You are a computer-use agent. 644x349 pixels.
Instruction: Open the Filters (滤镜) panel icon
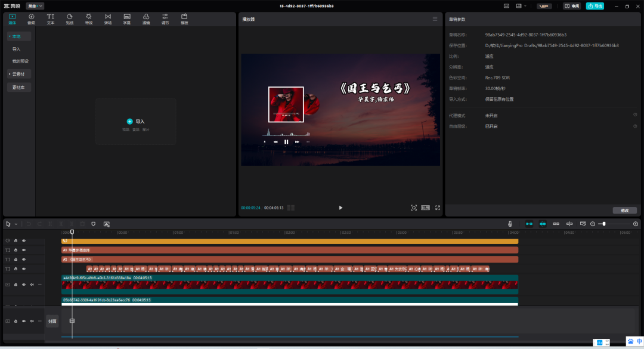coord(146,18)
